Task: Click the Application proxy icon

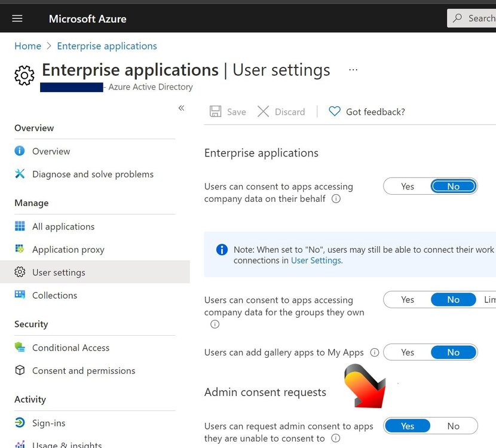Action: pos(20,249)
